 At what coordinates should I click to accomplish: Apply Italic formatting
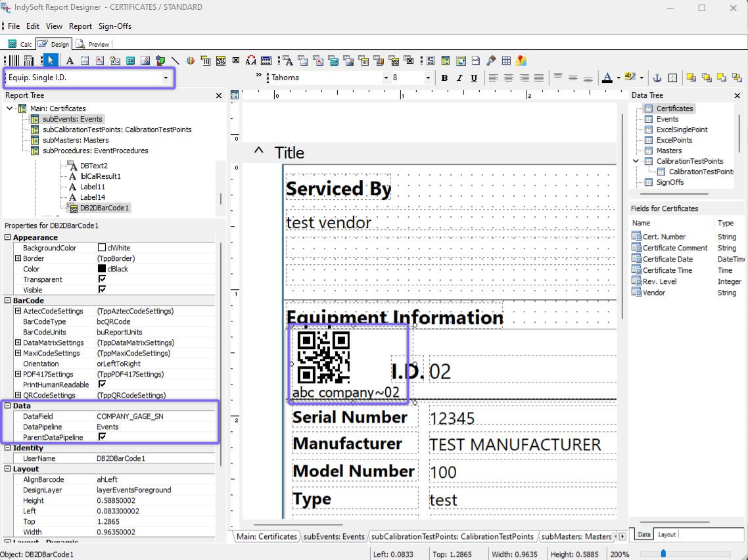[x=459, y=78]
